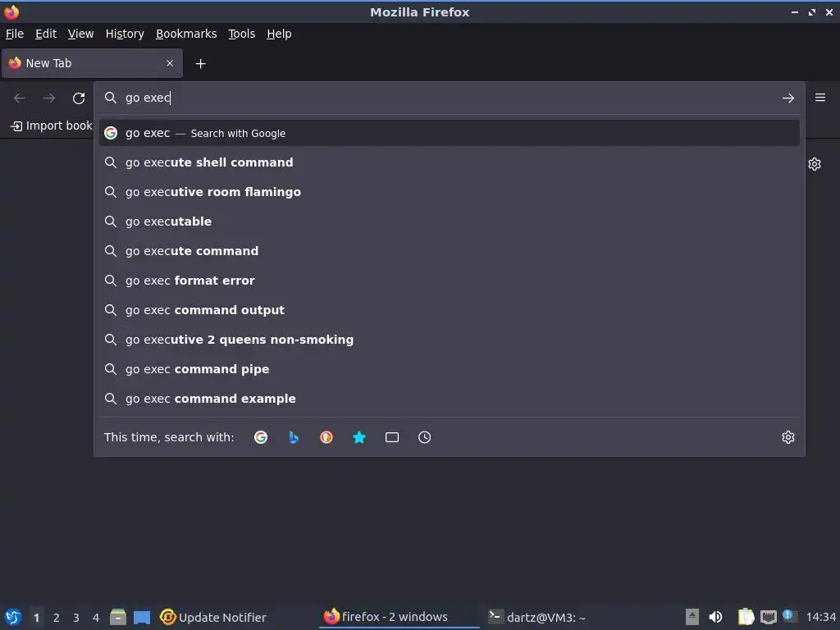Click the Import bookmarks toolbar button

(x=52, y=126)
